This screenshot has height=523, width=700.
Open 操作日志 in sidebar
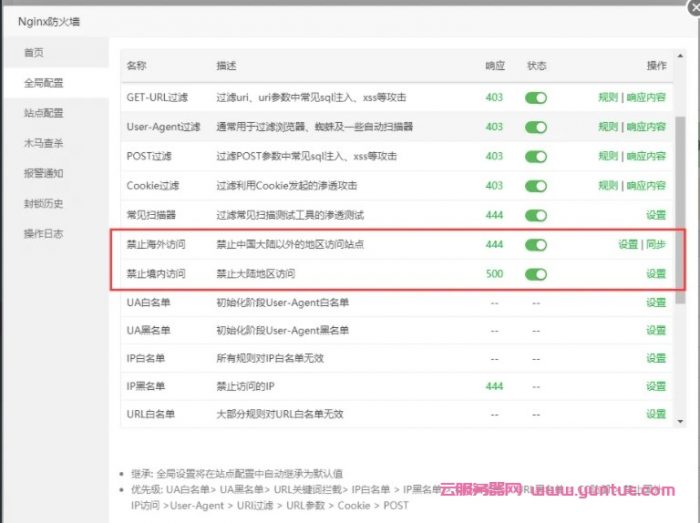pos(44,233)
